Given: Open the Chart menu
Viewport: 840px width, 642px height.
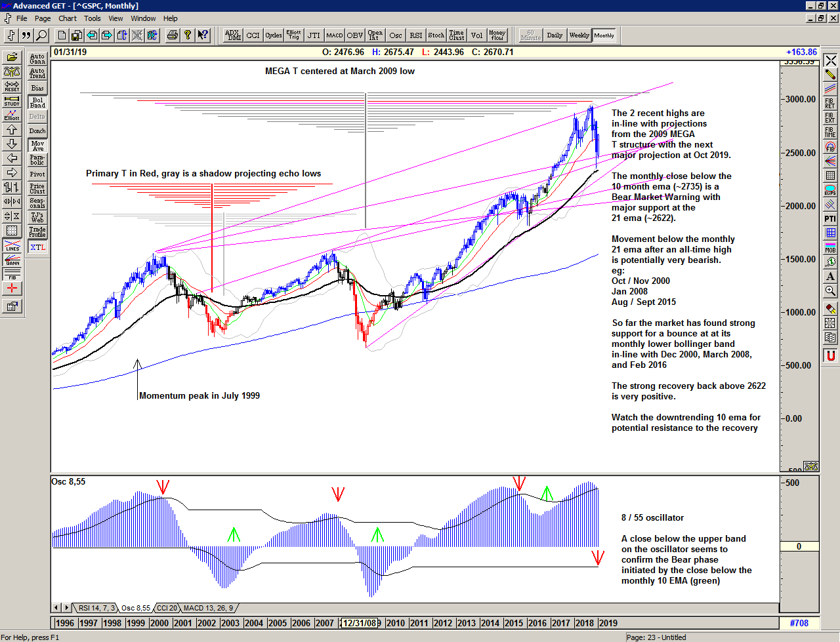Looking at the screenshot, I should (67, 18).
